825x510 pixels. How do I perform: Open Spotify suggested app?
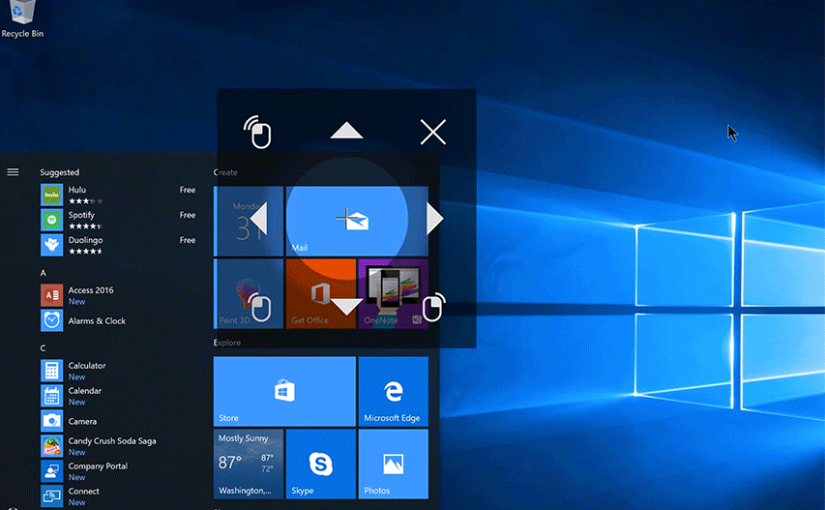click(x=118, y=220)
